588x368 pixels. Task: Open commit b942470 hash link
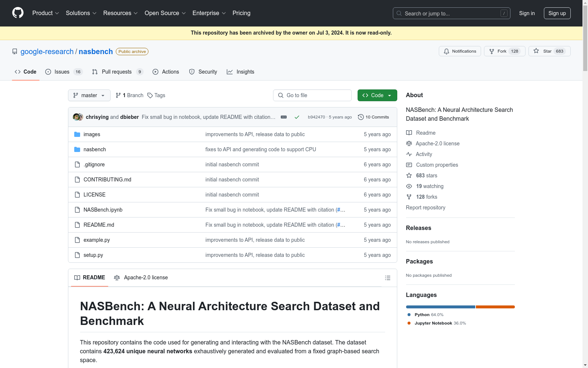pyautogui.click(x=316, y=117)
